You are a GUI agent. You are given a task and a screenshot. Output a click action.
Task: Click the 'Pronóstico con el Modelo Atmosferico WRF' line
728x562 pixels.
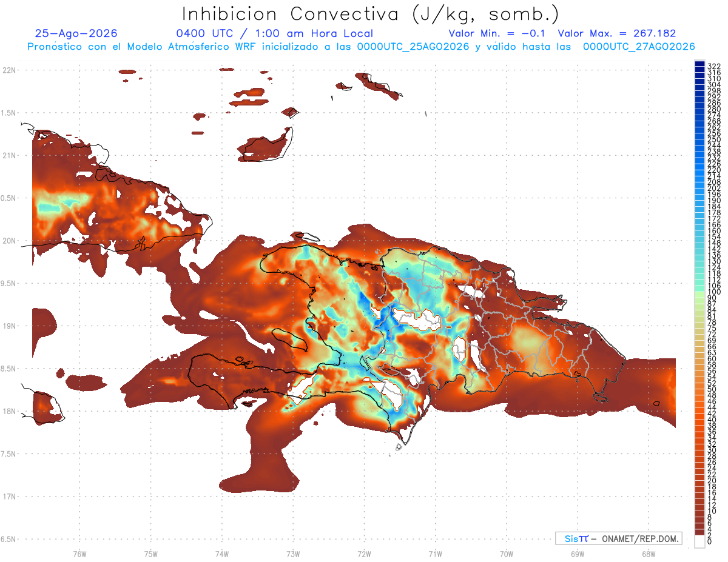[362, 47]
